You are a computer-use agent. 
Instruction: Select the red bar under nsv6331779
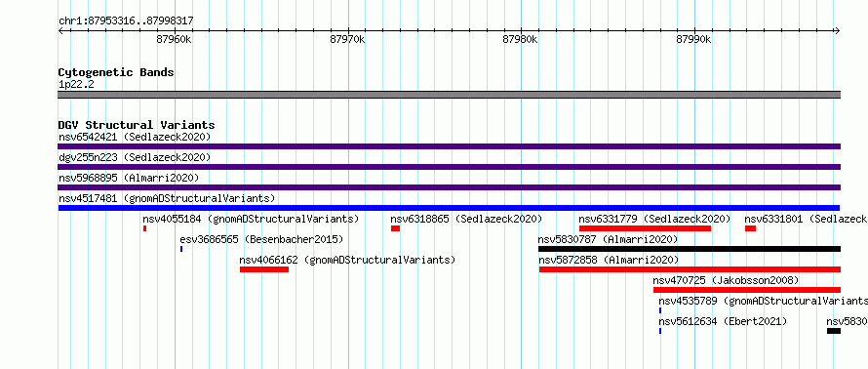[x=645, y=228]
